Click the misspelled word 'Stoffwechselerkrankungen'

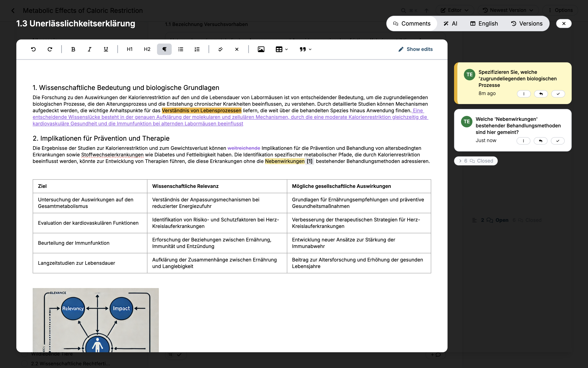tap(112, 155)
